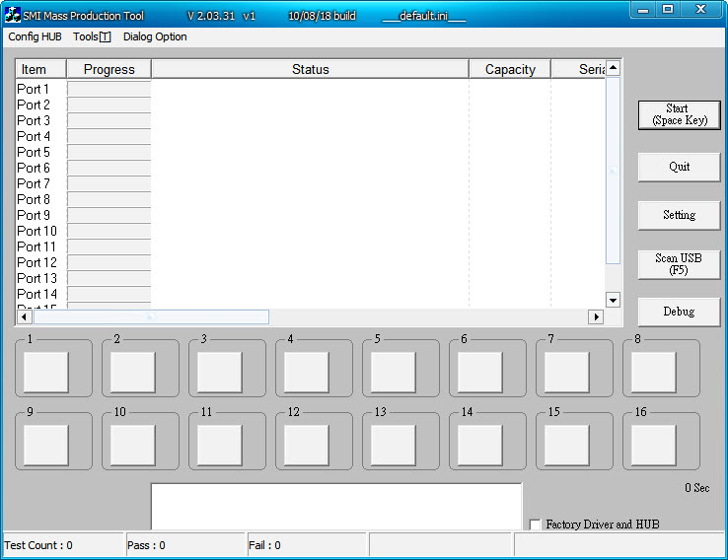Minimize the SMI Mass Production Tool window
This screenshot has width=728, height=560.
coord(643,9)
